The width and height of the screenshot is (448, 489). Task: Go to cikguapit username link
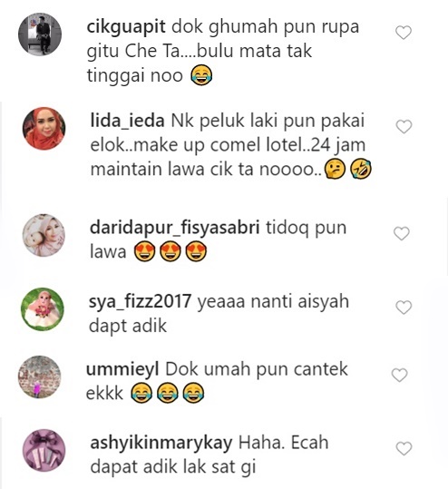[x=126, y=27]
